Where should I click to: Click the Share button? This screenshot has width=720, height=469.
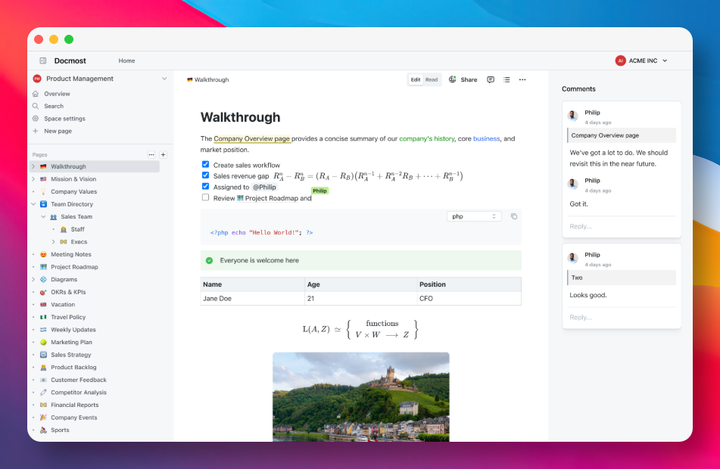click(469, 79)
